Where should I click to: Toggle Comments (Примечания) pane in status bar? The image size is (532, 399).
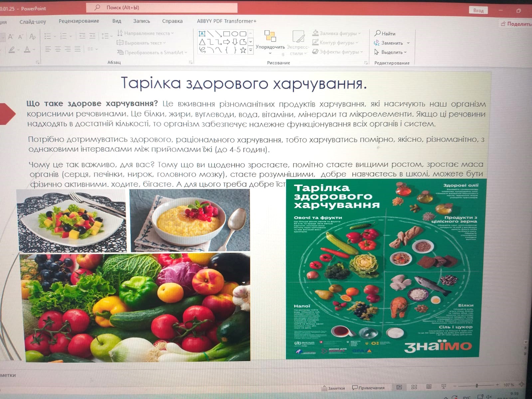click(368, 388)
